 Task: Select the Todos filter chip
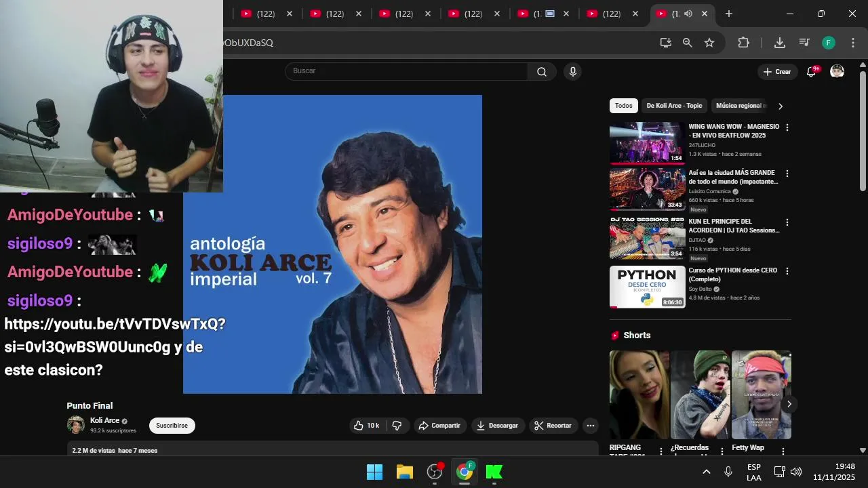click(624, 106)
